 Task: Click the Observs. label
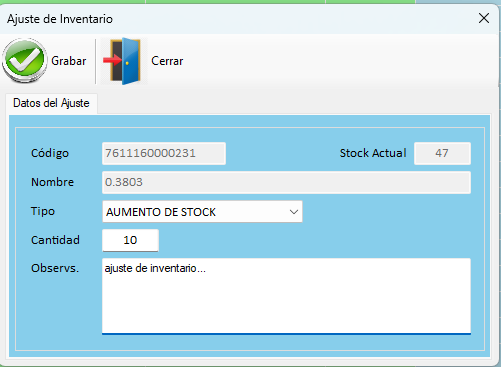pos(55,268)
